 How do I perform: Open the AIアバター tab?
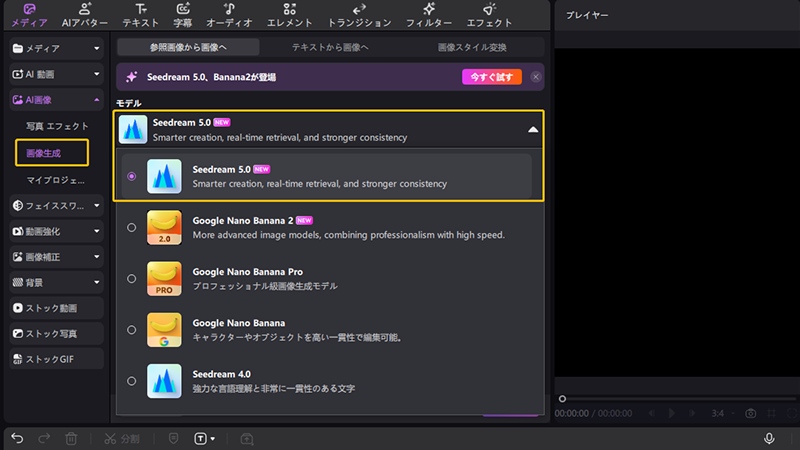pos(85,15)
